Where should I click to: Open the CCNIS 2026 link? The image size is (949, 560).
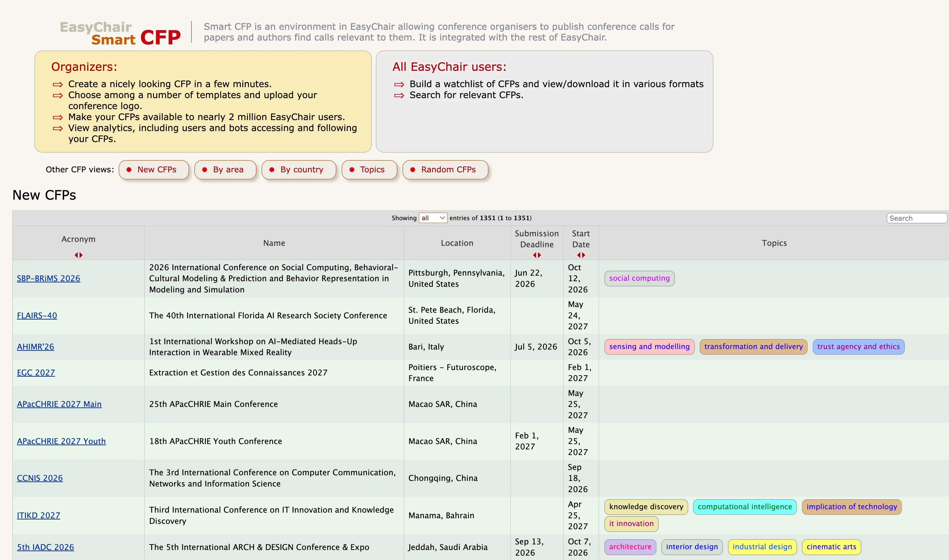[40, 478]
